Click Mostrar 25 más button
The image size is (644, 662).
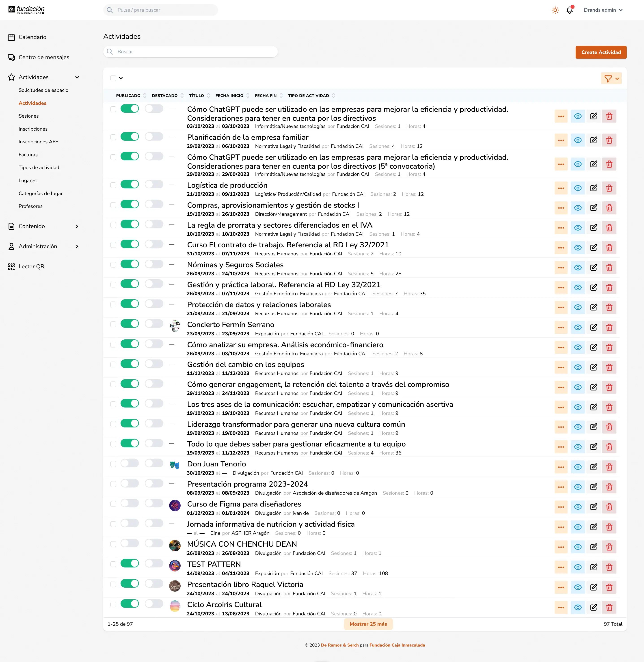pyautogui.click(x=368, y=624)
